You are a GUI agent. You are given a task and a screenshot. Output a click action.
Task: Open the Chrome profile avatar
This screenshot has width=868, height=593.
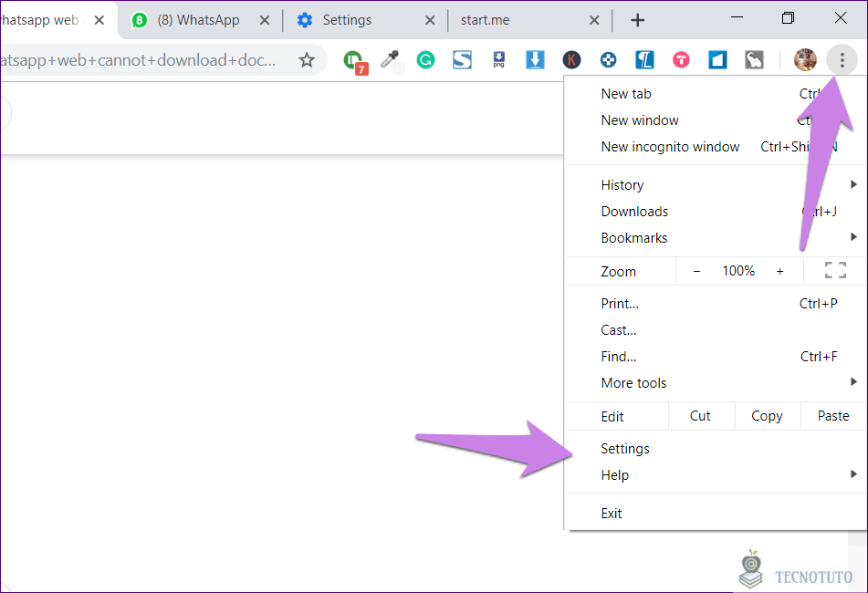(x=805, y=59)
